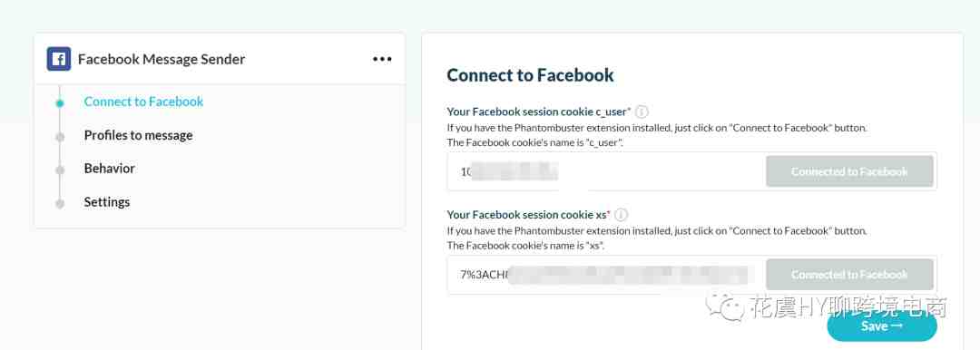Click the gray step dot beside Profiles to message
The image size is (980, 350).
click(x=59, y=137)
